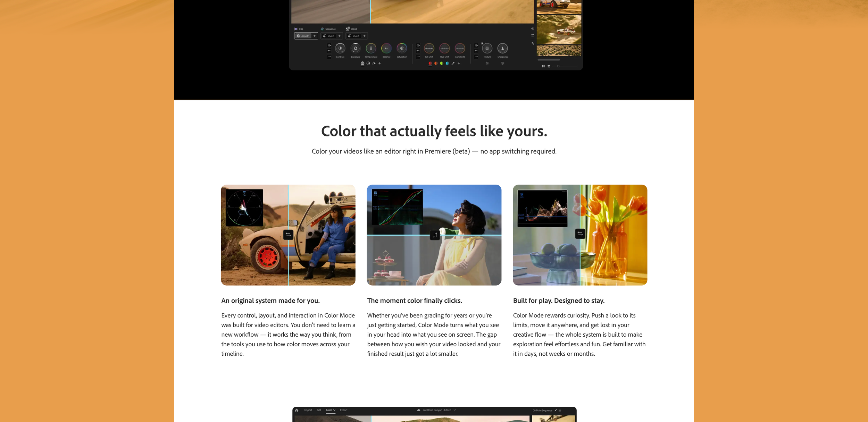
Task: Reset the Texture group with undo arrow
Action: coord(476,51)
